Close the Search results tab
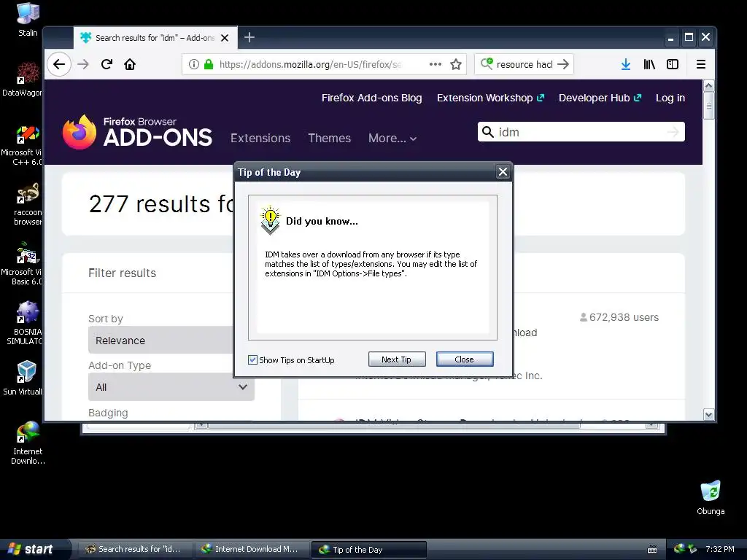This screenshot has width=747, height=560. pyautogui.click(x=225, y=38)
